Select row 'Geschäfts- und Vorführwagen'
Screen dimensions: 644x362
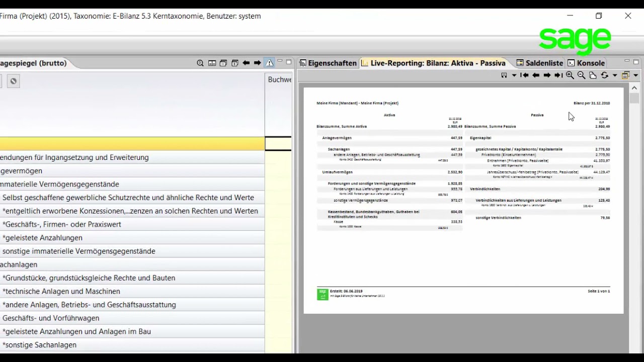132,318
